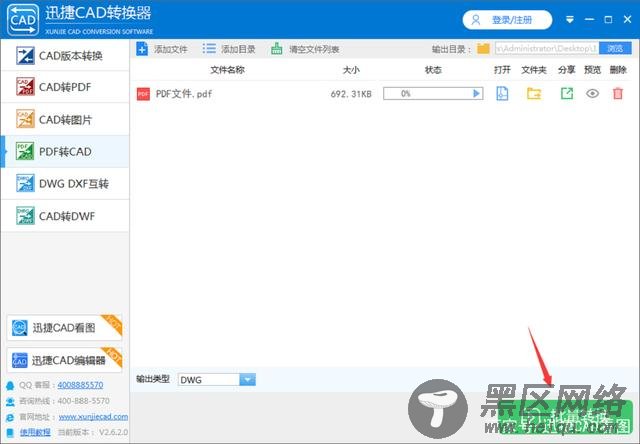Screen dimensions: 640x444
Task: Click the output directory path field
Action: pos(547,49)
